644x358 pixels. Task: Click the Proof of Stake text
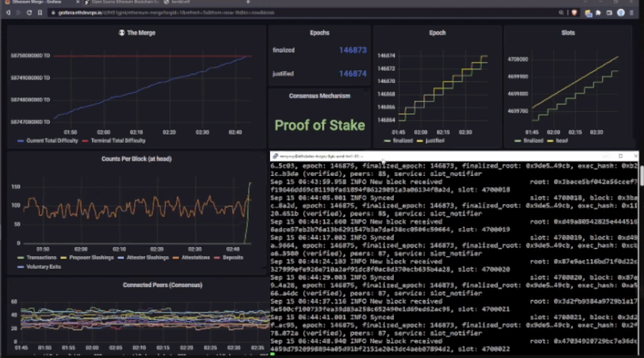point(320,125)
